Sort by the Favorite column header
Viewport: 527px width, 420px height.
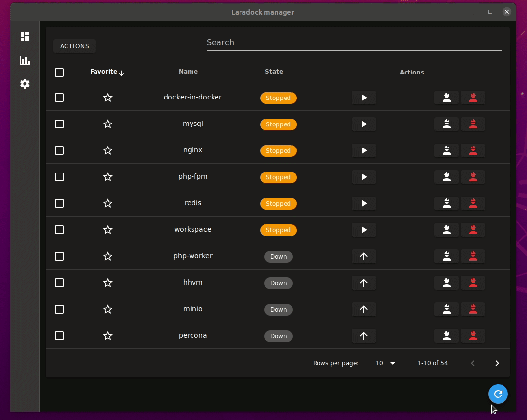pos(107,72)
